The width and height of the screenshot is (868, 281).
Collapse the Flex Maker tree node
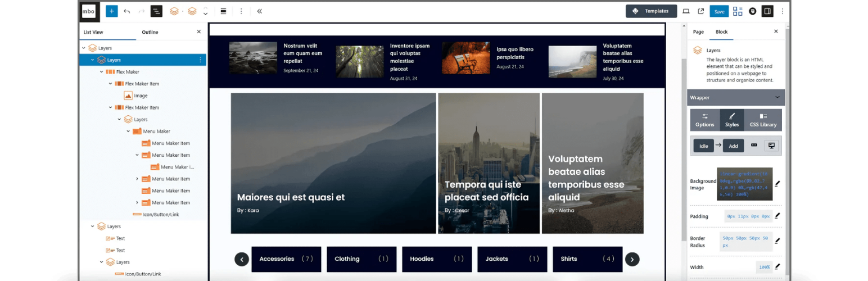pos(102,72)
